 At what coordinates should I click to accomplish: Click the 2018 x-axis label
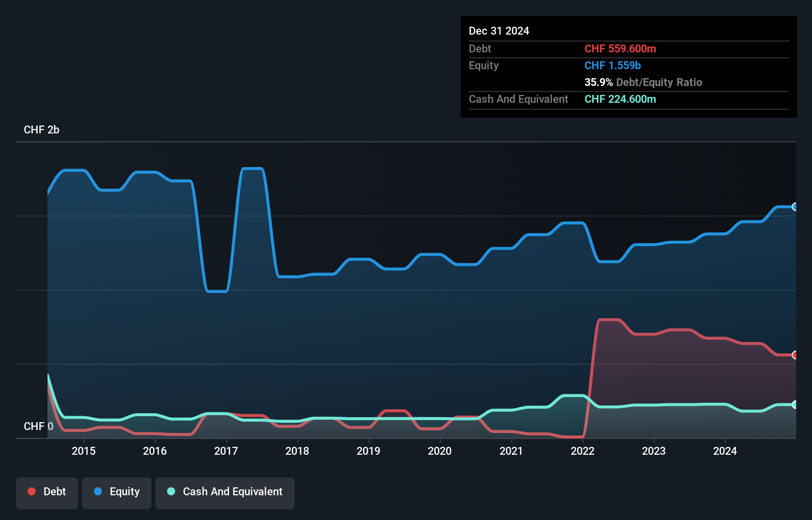[x=297, y=451]
